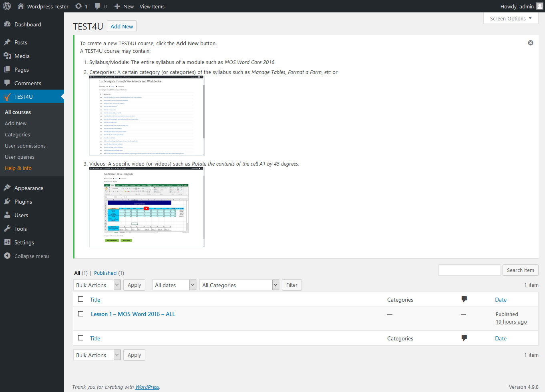Viewport: 545px width, 392px height.
Task: Open Categories in TEST4U submenu
Action: click(x=17, y=134)
